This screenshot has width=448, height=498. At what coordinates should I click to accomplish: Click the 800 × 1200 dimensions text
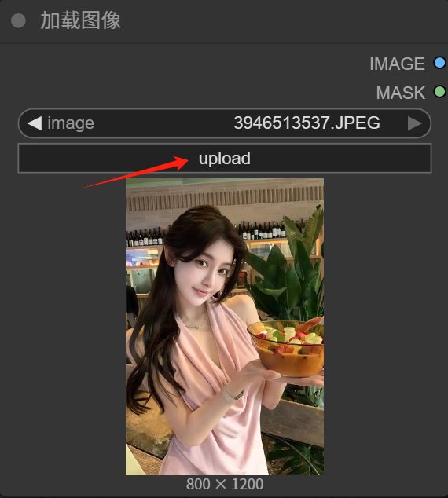225,485
